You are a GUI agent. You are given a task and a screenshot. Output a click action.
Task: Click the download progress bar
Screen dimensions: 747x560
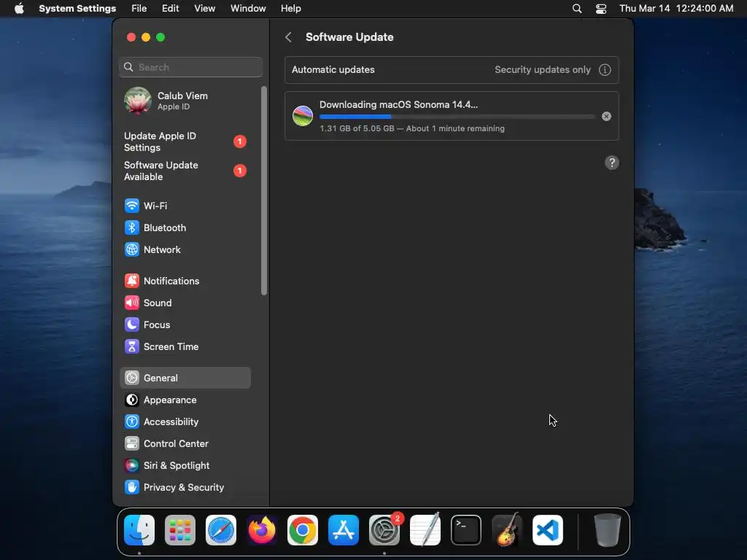pos(457,117)
